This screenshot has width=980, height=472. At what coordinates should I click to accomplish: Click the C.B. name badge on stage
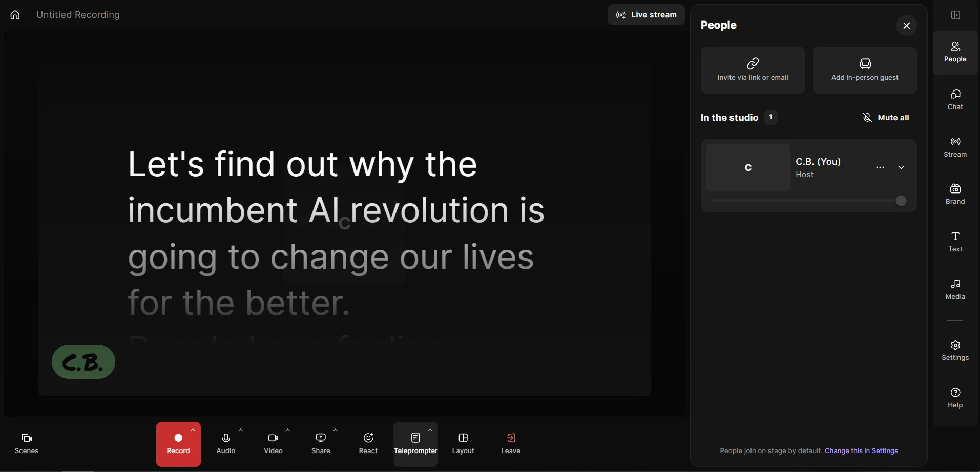(84, 362)
